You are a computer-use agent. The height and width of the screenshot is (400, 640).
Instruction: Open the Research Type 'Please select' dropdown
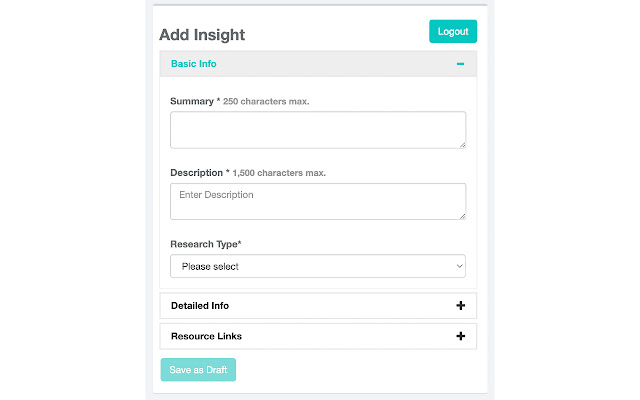[317, 267]
